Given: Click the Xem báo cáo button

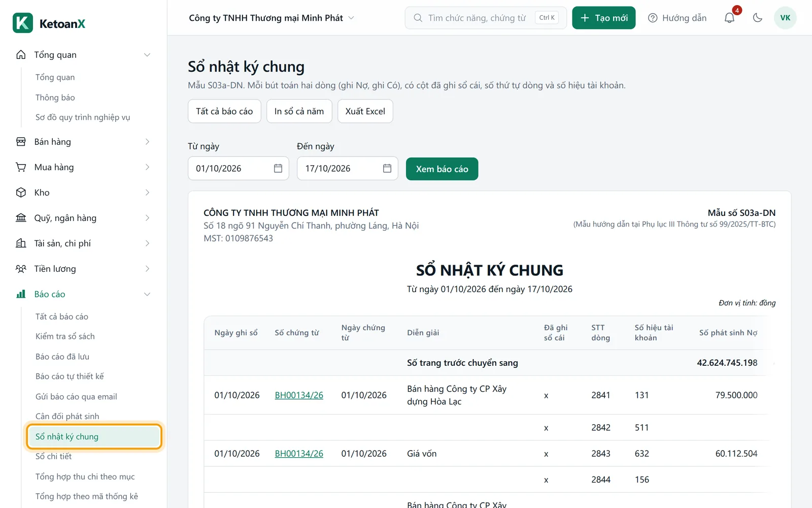Looking at the screenshot, I should tap(442, 169).
